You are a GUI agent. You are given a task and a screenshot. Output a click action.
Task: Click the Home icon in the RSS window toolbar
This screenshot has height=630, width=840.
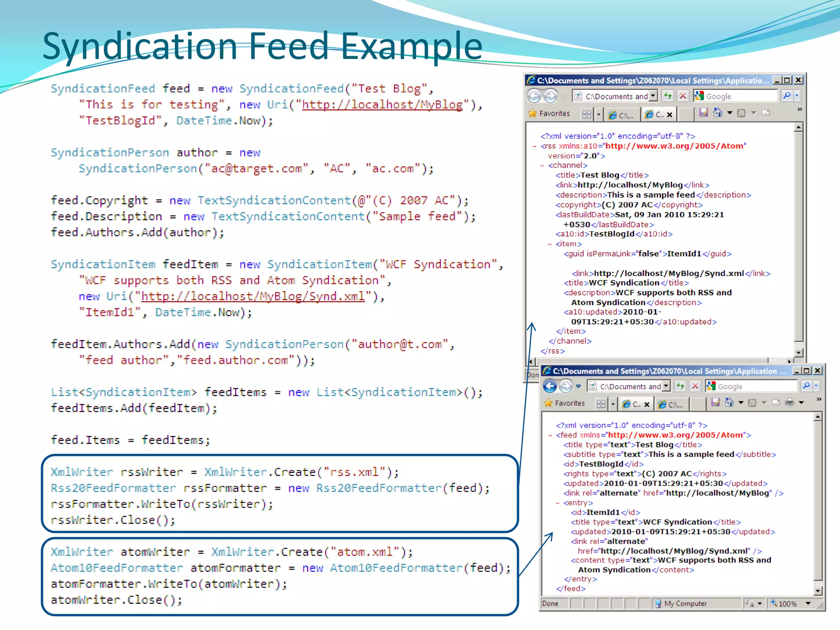(x=718, y=113)
